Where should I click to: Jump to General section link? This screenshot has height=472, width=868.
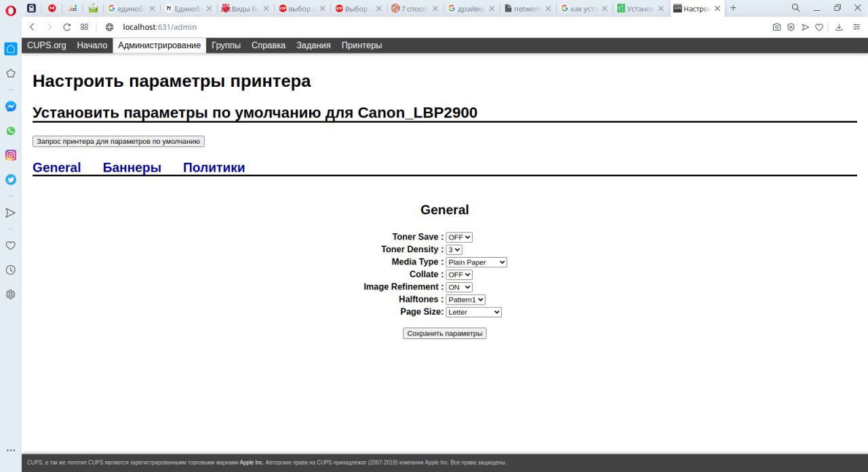click(57, 168)
